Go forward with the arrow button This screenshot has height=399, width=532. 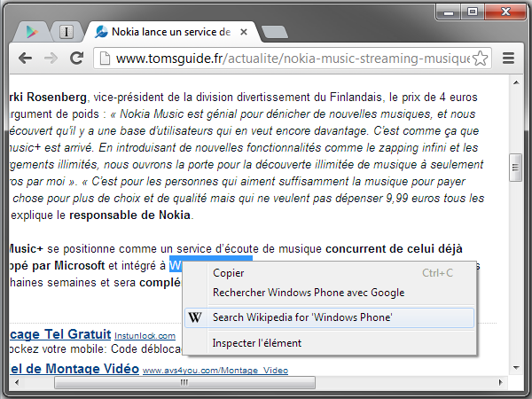(x=51, y=59)
